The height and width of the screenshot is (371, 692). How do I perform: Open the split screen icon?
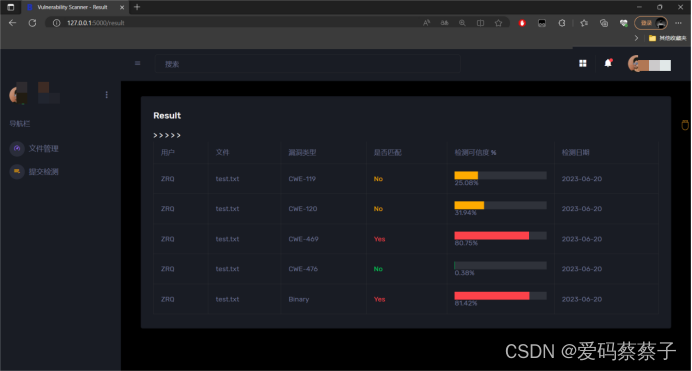[x=480, y=23]
